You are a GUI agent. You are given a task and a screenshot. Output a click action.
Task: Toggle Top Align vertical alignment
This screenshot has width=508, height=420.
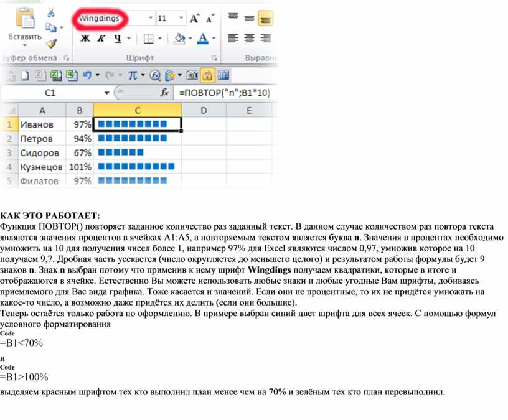233,16
